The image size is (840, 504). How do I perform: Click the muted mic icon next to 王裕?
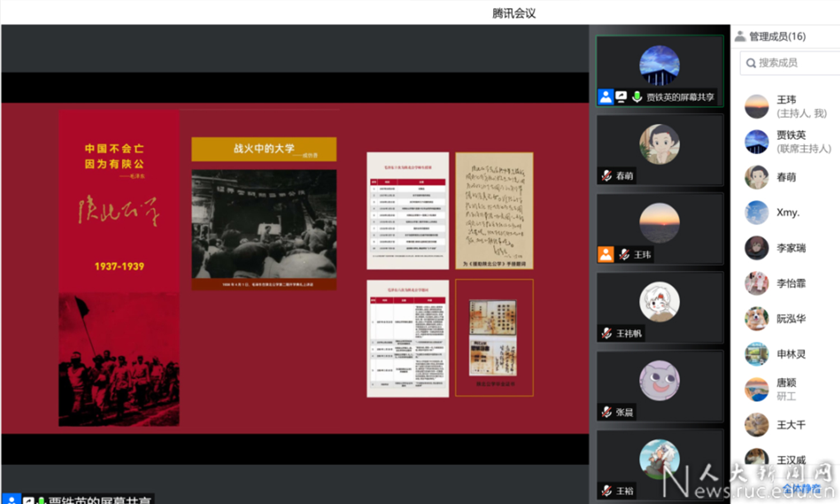606,491
